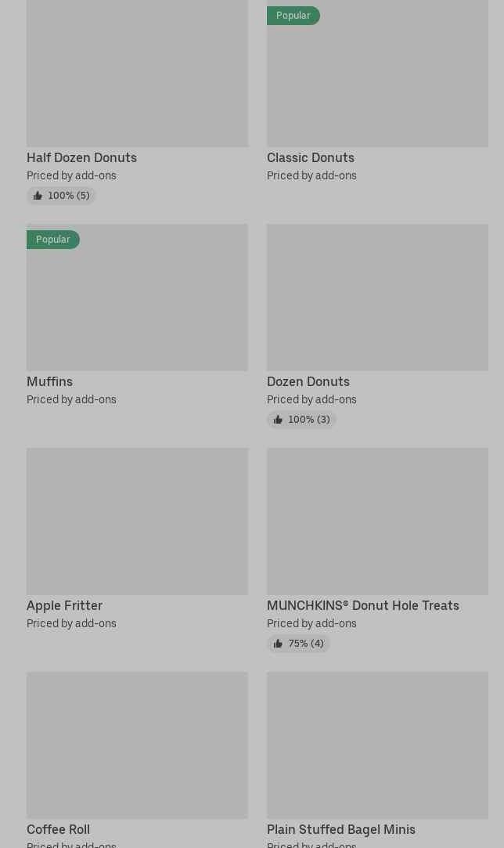Image resolution: width=504 pixels, height=848 pixels.
Task: Click thumbs-up icon under Half Dozen Donuts
Action: [x=38, y=196]
